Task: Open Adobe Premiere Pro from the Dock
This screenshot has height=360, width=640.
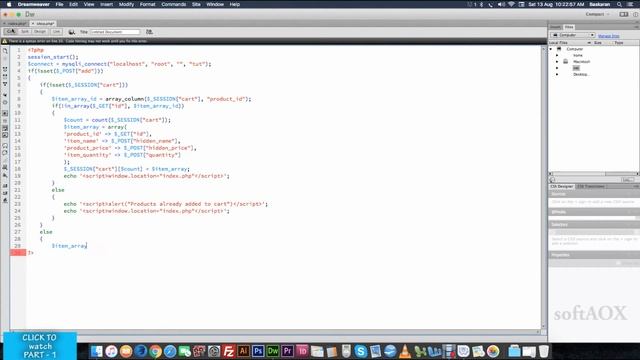Action: [287, 351]
